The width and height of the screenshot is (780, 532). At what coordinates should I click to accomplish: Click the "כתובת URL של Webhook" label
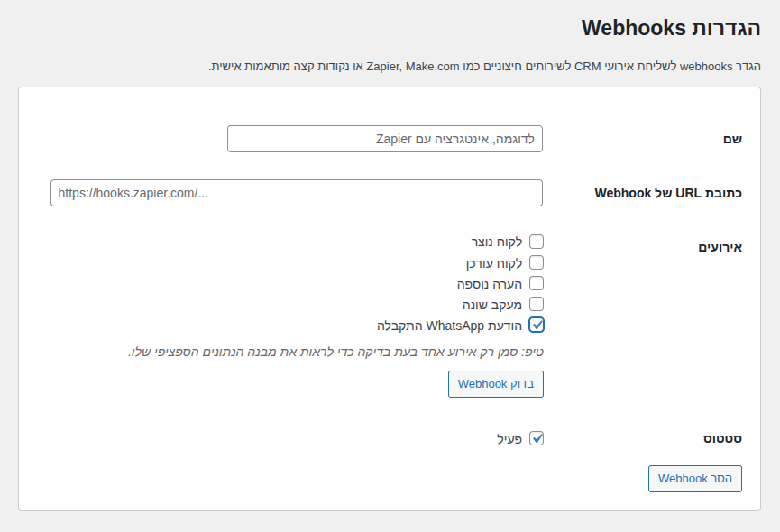667,193
